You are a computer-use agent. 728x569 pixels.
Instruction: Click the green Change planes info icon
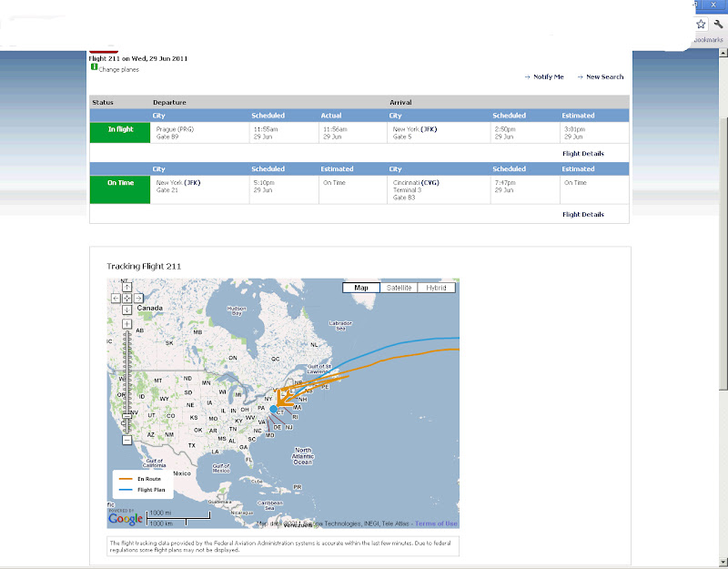click(x=94, y=66)
